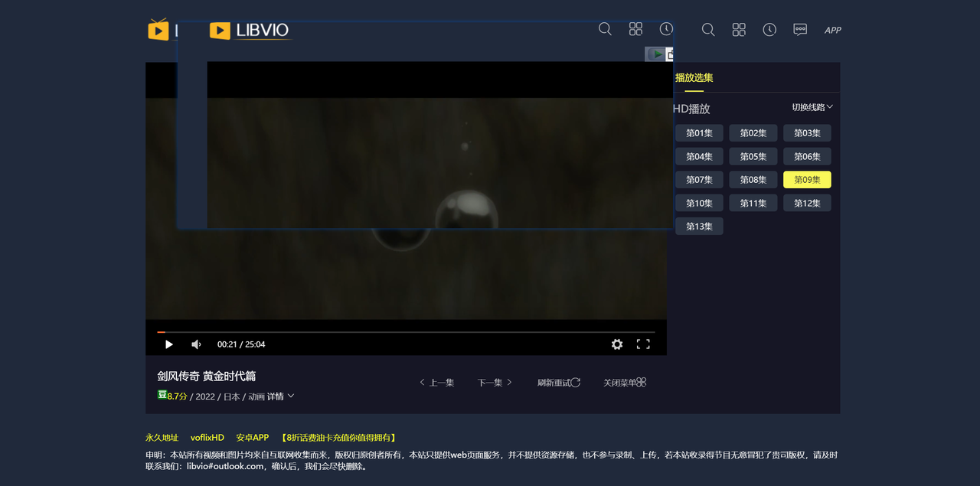
Task: Click 关闭菜单 to hide episode menu
Action: click(625, 383)
